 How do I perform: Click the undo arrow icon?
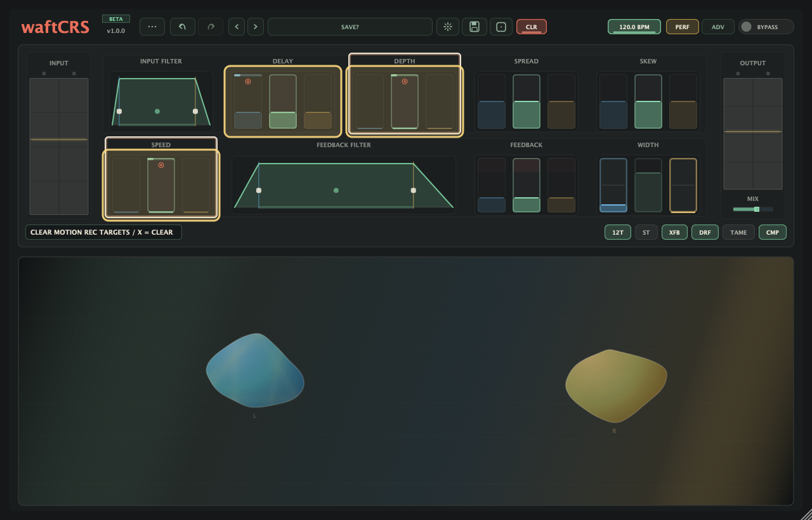pos(183,27)
